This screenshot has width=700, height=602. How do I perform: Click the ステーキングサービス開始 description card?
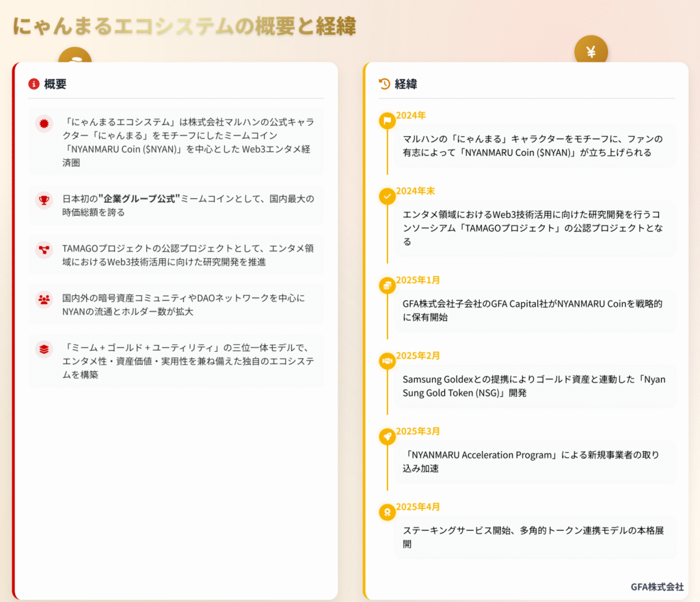[534, 537]
